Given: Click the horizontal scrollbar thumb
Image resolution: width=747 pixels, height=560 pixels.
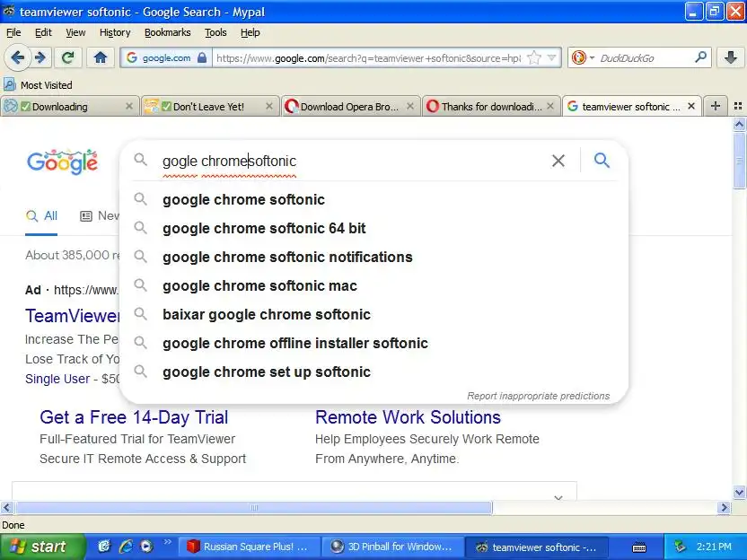Looking at the screenshot, I should tap(254, 508).
